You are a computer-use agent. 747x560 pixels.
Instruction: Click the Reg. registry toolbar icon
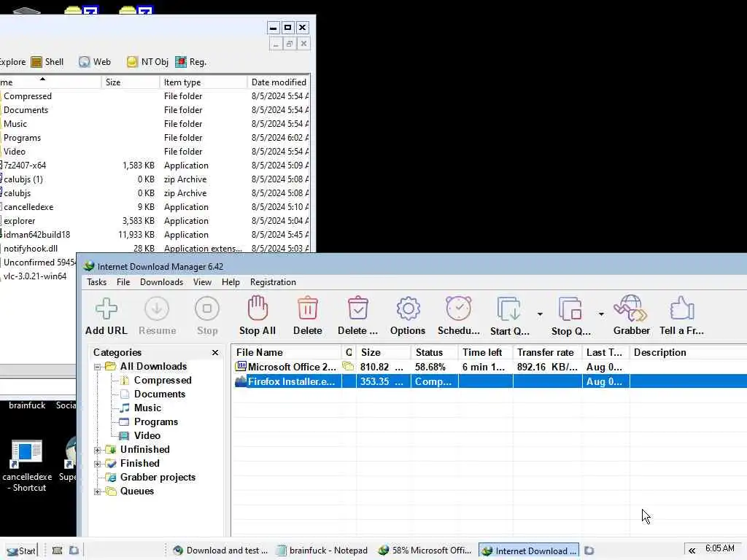tap(190, 62)
